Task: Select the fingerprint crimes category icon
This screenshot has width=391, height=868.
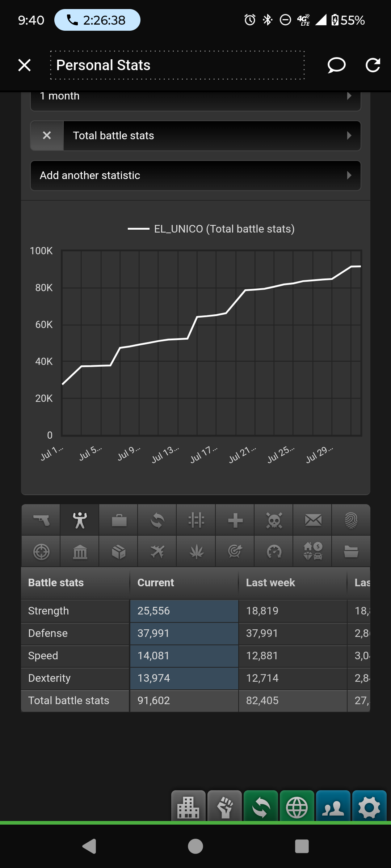Action: point(351,520)
